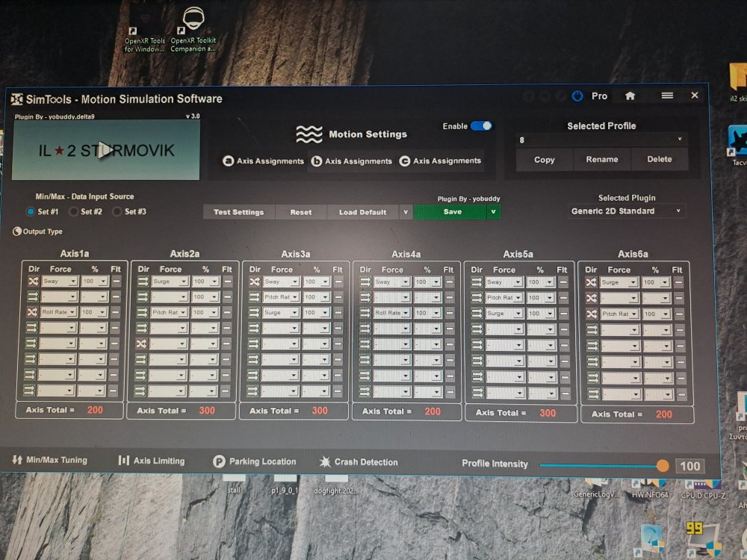
Task: Click the Output Type icon
Action: coord(17,231)
